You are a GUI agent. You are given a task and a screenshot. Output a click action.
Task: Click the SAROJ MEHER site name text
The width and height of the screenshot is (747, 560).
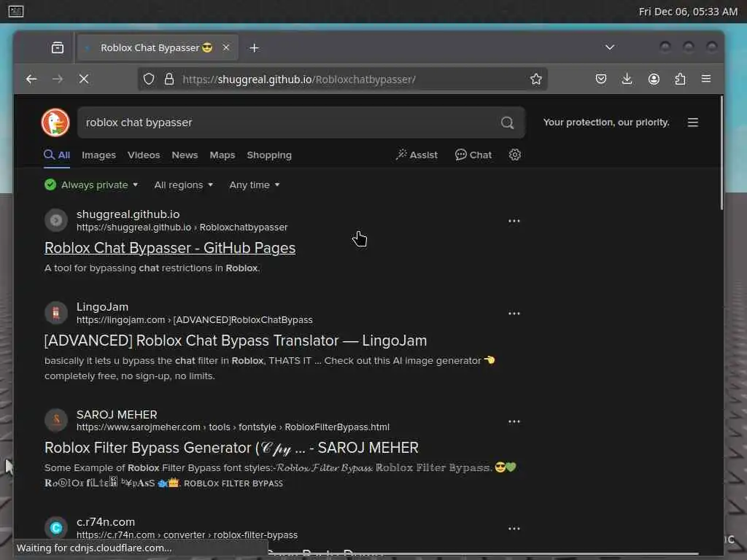tap(117, 415)
